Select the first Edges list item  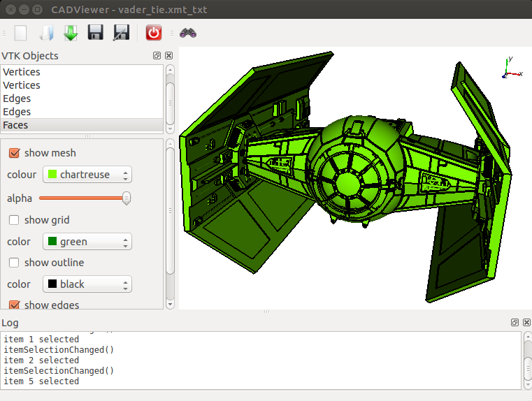(82, 99)
